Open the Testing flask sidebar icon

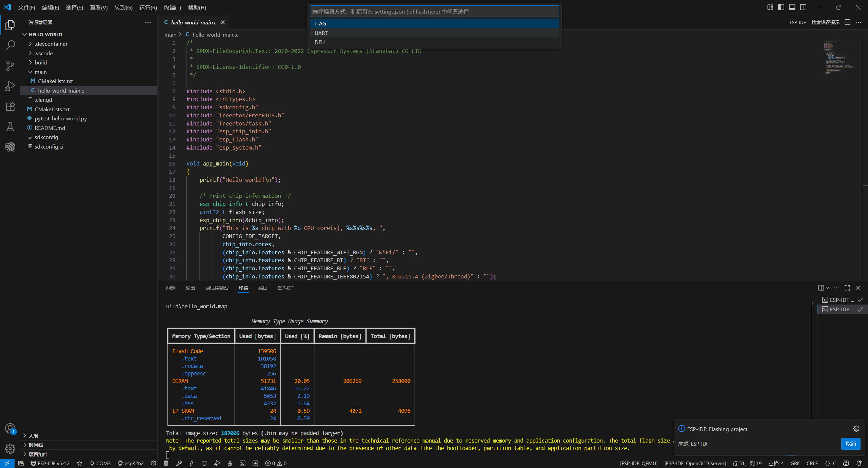pyautogui.click(x=10, y=127)
